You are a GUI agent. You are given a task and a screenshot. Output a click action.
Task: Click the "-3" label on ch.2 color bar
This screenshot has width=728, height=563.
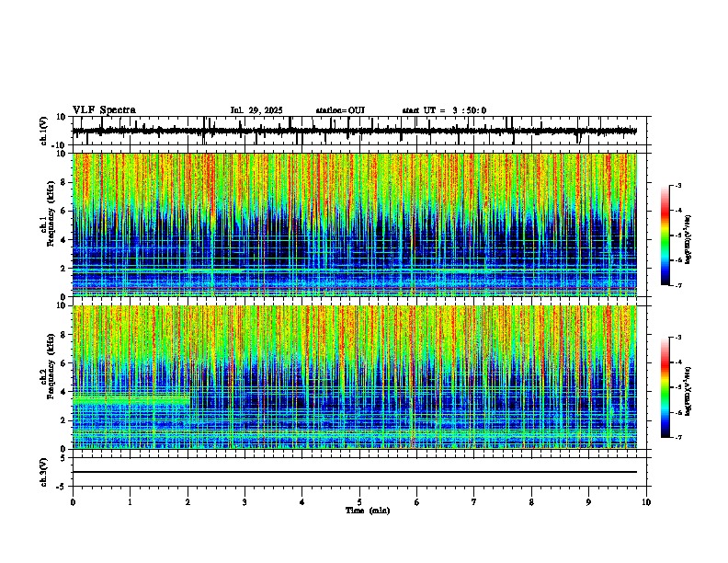tap(677, 338)
